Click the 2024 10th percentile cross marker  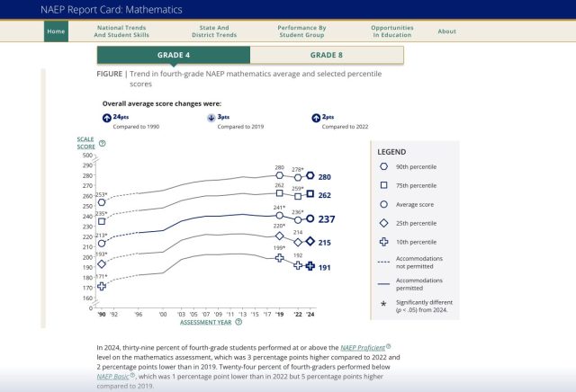(310, 266)
